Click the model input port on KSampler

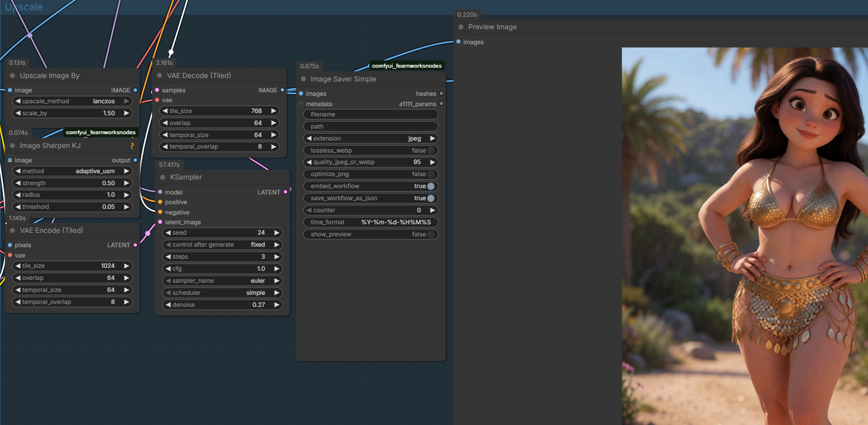coord(160,192)
